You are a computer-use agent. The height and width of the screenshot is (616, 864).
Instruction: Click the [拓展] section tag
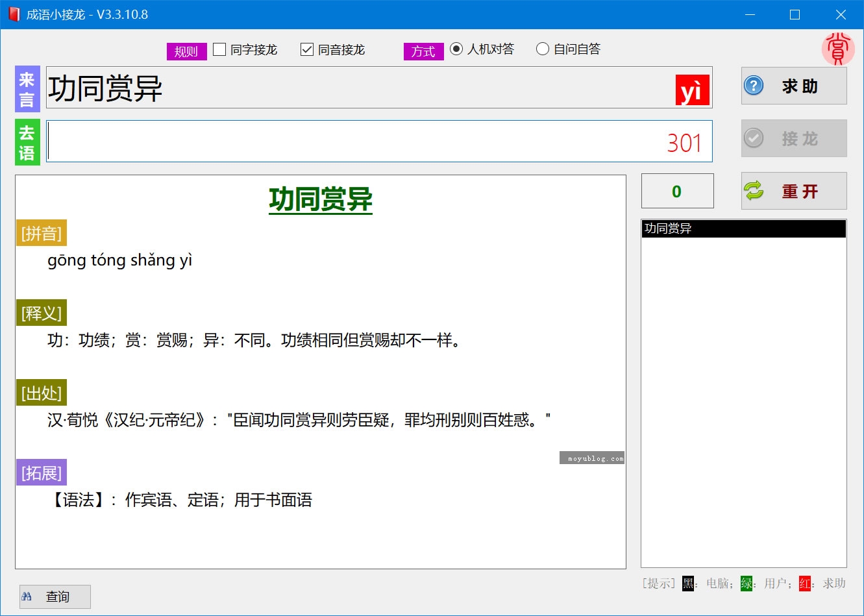pos(42,473)
